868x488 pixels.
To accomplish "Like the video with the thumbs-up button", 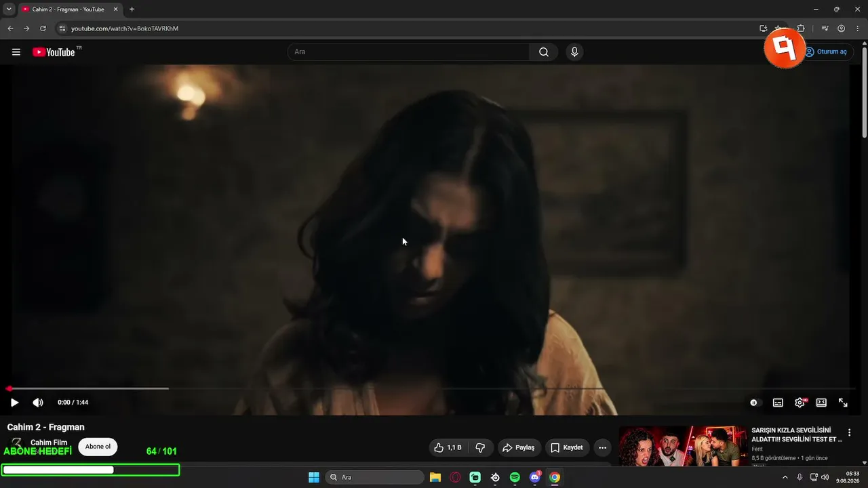I will pyautogui.click(x=448, y=447).
